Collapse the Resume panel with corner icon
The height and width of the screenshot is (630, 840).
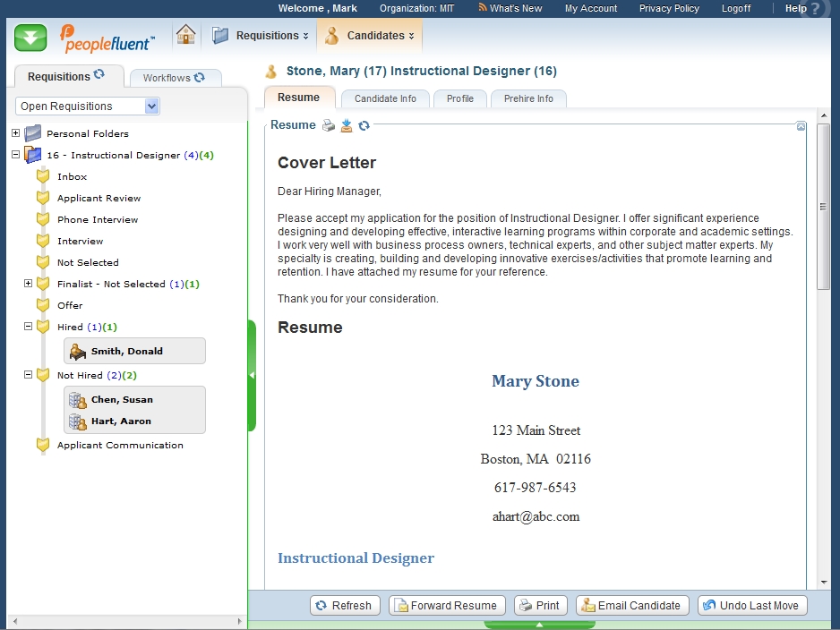click(801, 127)
